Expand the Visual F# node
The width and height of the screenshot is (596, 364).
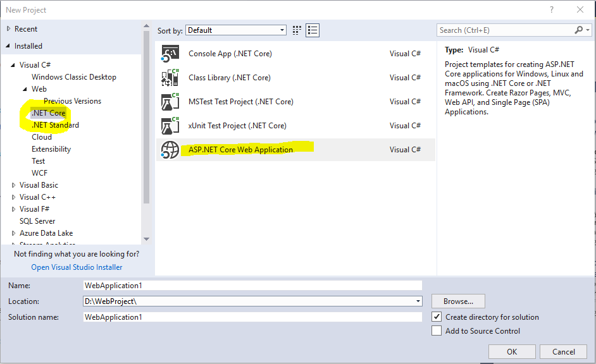click(x=13, y=209)
